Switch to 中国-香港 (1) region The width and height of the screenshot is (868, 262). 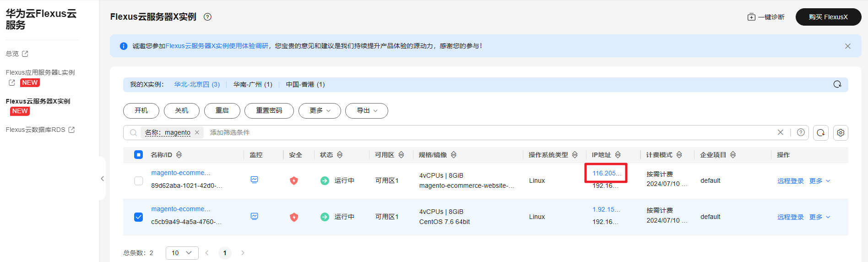click(305, 84)
